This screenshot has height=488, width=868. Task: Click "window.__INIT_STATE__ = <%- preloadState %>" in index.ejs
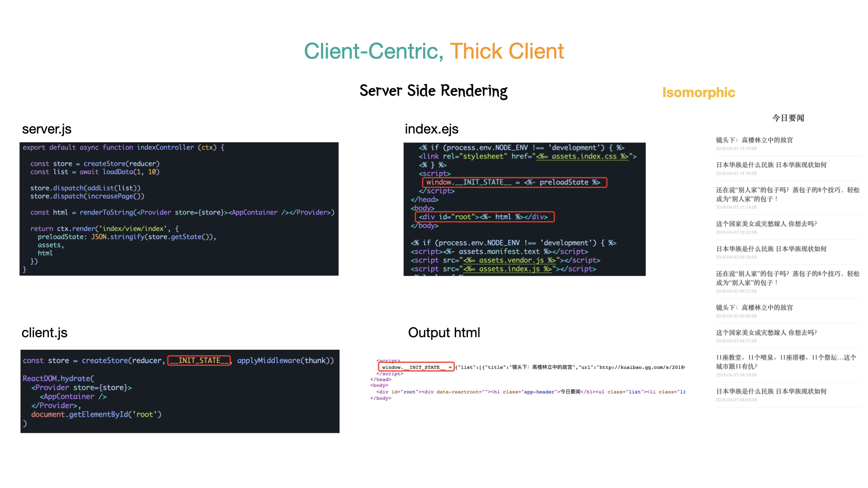(514, 182)
